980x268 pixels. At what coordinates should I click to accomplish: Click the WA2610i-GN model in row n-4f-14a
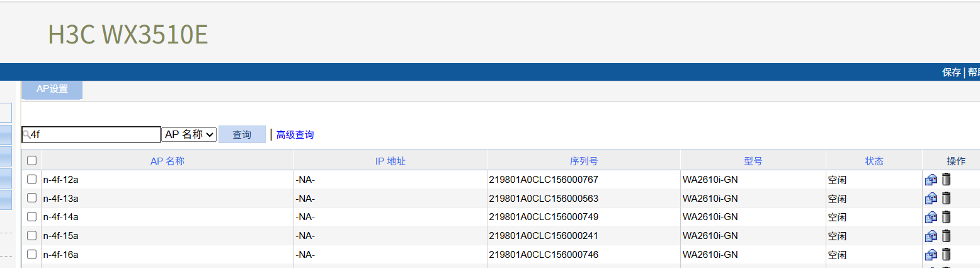coord(710,217)
